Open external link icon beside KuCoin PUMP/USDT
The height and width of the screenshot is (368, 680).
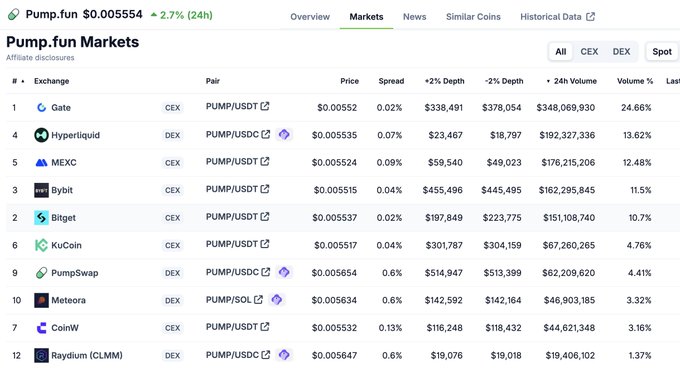click(265, 244)
